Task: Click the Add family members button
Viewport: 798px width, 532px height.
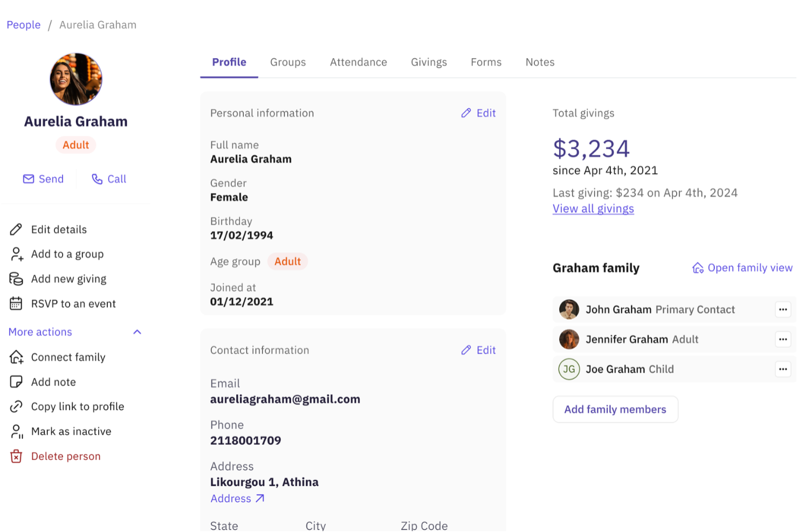Action: pyautogui.click(x=615, y=409)
